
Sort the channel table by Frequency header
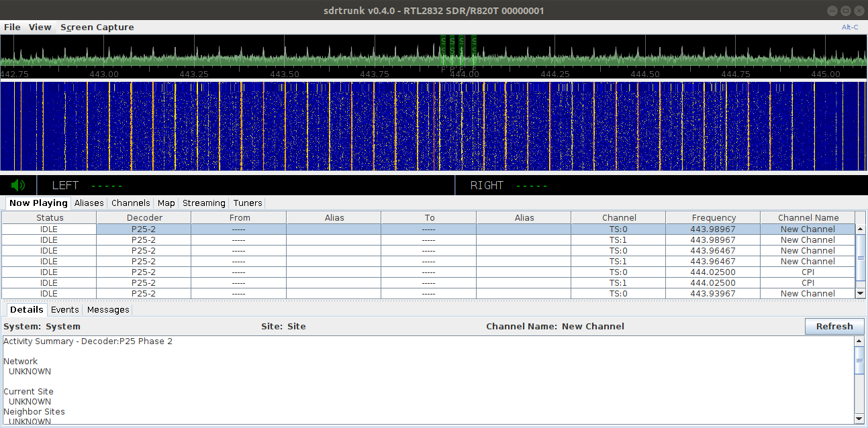click(713, 217)
